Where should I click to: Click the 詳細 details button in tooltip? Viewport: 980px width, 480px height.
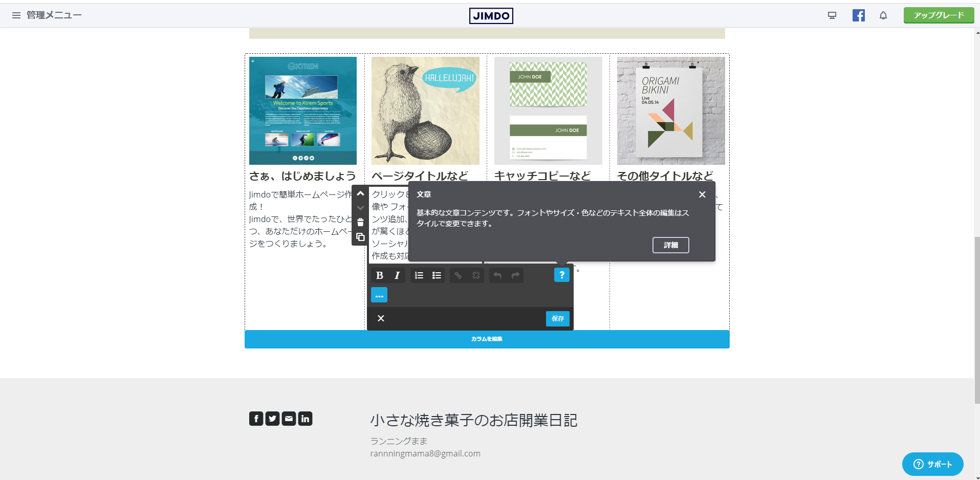click(670, 245)
